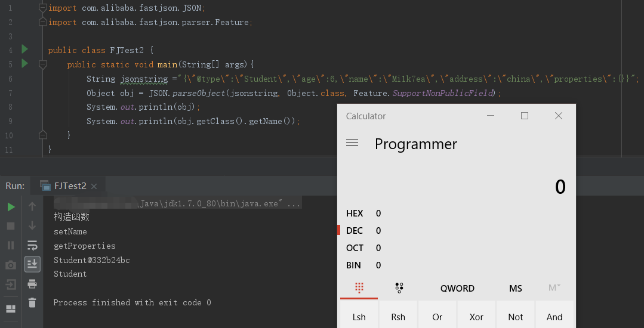644x328 pixels.
Task: Switch calculator to HEX number base
Action: coord(355,213)
